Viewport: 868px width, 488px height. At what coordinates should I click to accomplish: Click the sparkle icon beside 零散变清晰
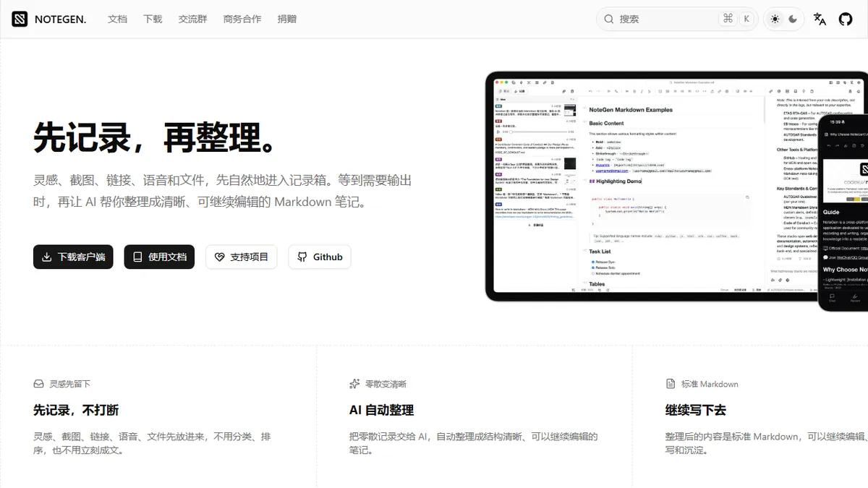pyautogui.click(x=354, y=384)
